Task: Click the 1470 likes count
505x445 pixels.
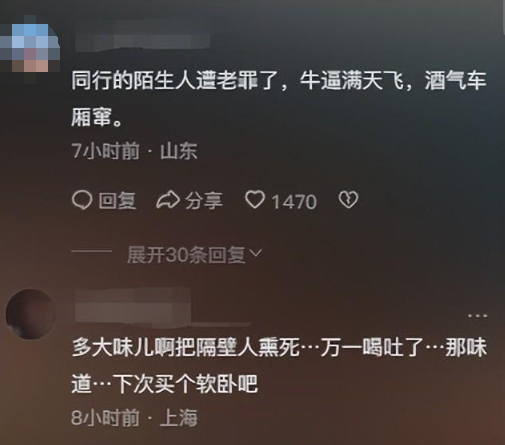Action: 294,202
